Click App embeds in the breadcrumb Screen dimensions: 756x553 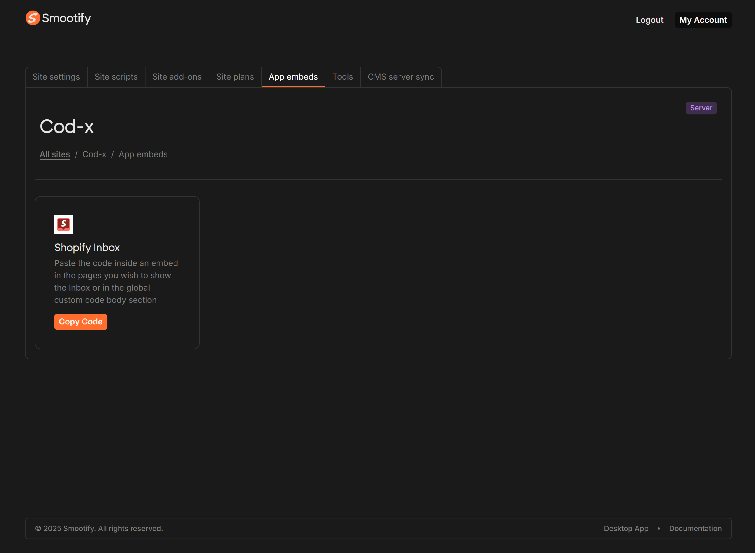tap(143, 154)
